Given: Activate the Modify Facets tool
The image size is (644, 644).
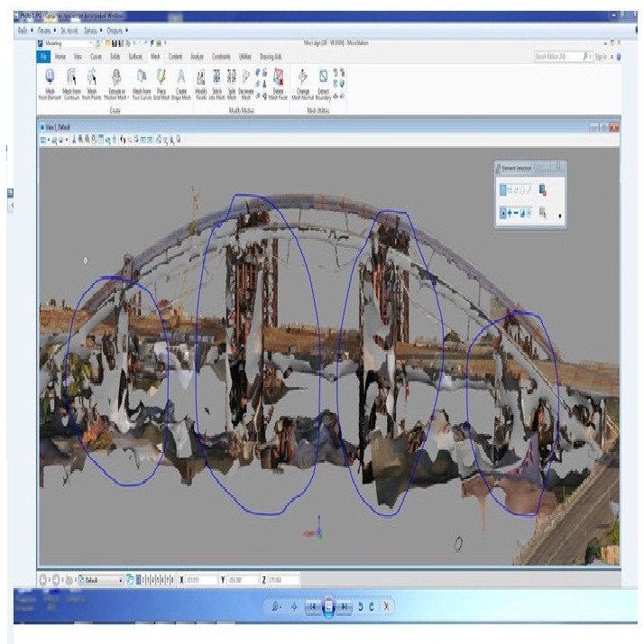Looking at the screenshot, I should tap(201, 84).
